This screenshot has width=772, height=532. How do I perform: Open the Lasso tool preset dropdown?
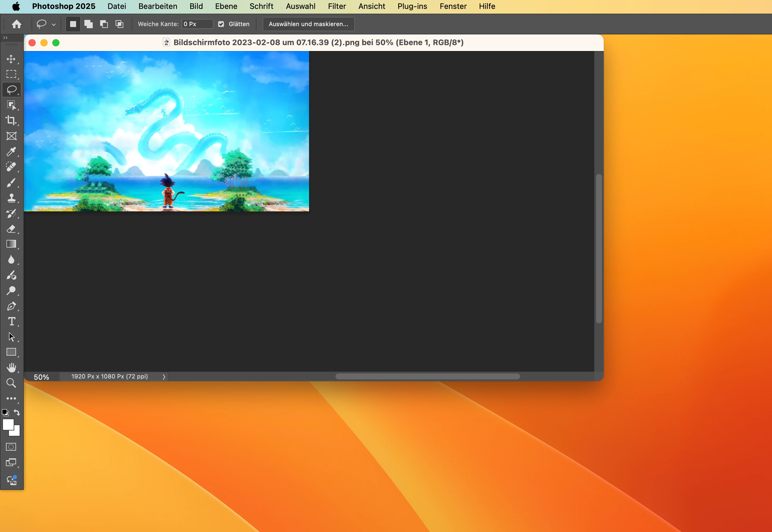pyautogui.click(x=54, y=24)
